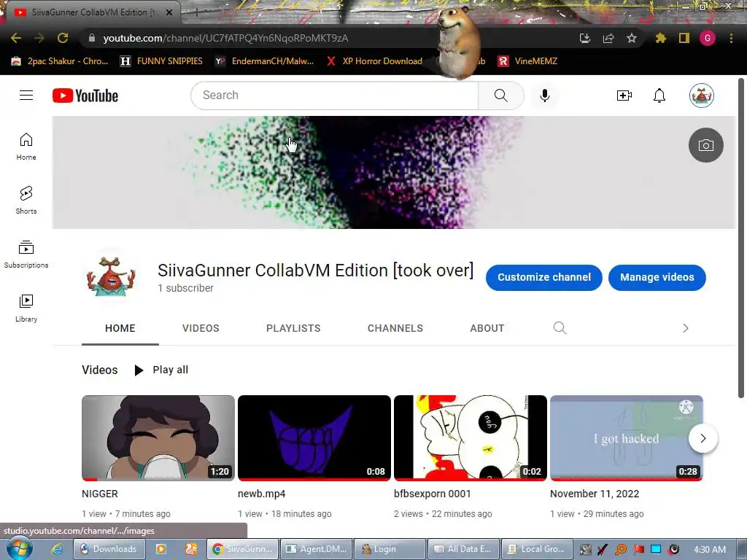Open Shorts in the sidebar

tap(26, 200)
